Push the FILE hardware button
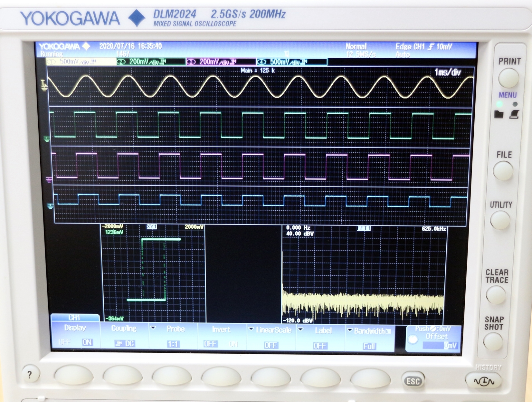This screenshot has height=402, width=532. [503, 171]
